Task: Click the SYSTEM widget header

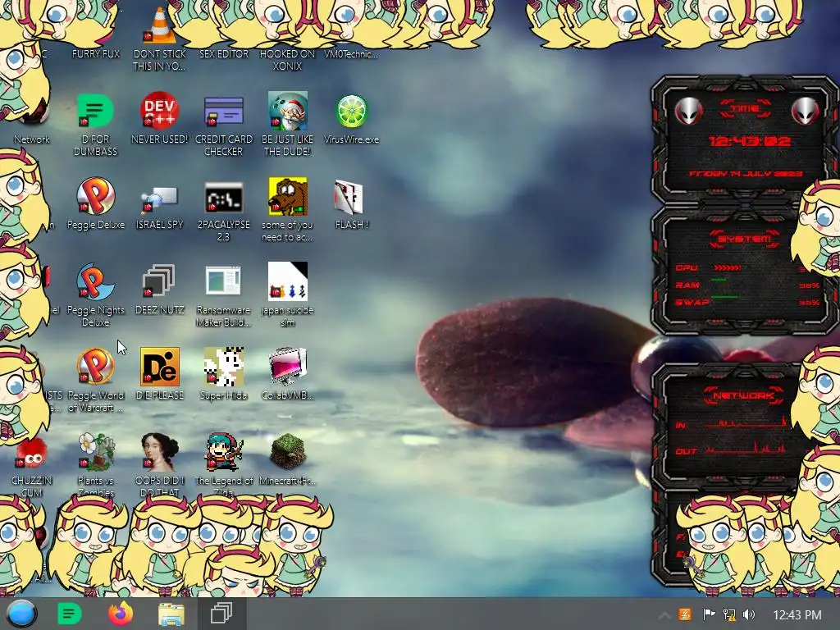Action: point(744,239)
